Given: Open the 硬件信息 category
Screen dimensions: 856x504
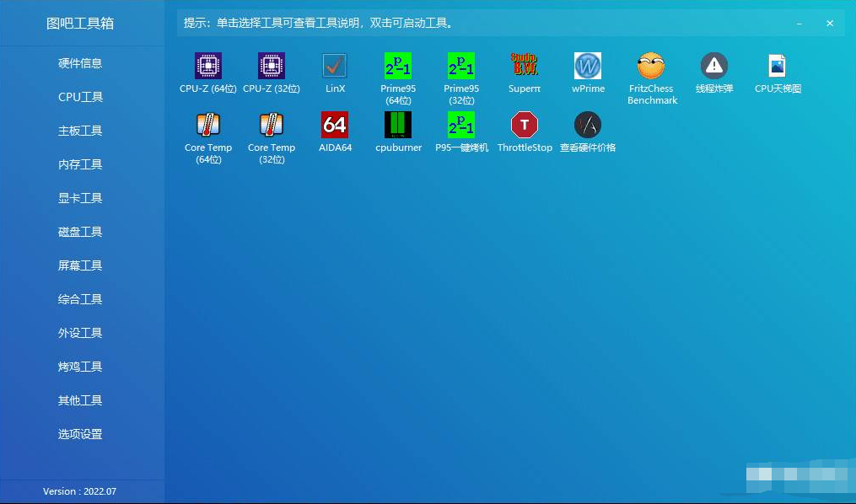Looking at the screenshot, I should point(80,63).
